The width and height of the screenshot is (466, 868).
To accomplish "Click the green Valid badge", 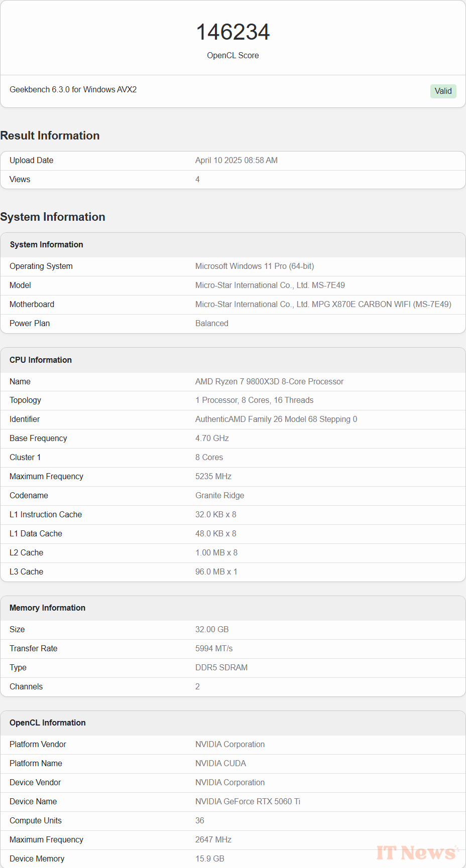I will (443, 91).
